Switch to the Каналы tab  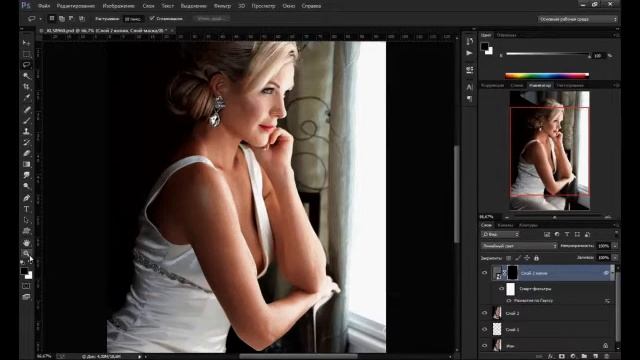click(x=505, y=225)
